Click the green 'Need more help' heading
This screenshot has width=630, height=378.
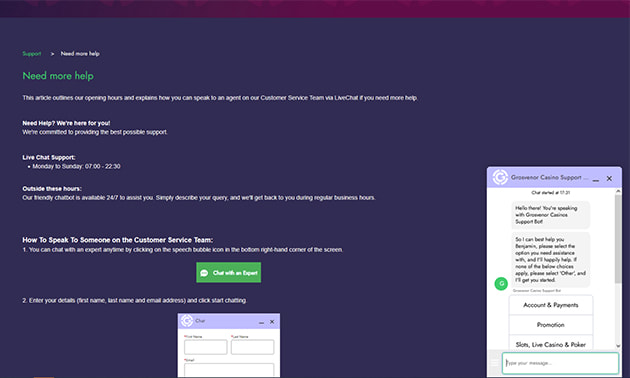pyautogui.click(x=58, y=76)
